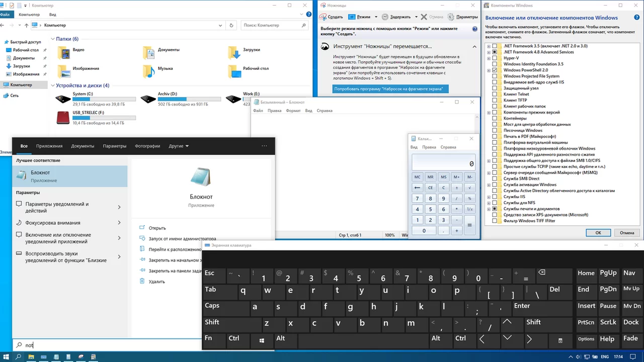Select the System (C:) drive
Screen dimensions: 644x362
(x=96, y=99)
